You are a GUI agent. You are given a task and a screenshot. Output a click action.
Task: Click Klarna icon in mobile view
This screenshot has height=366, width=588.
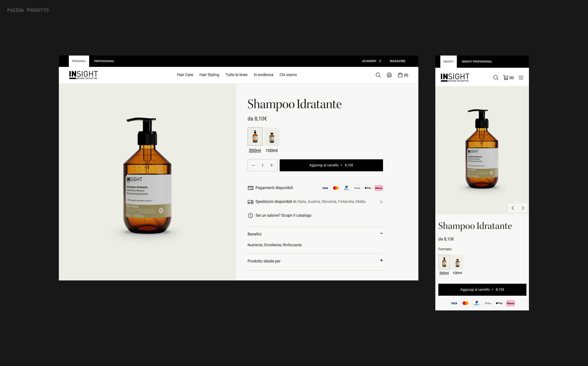click(x=510, y=303)
